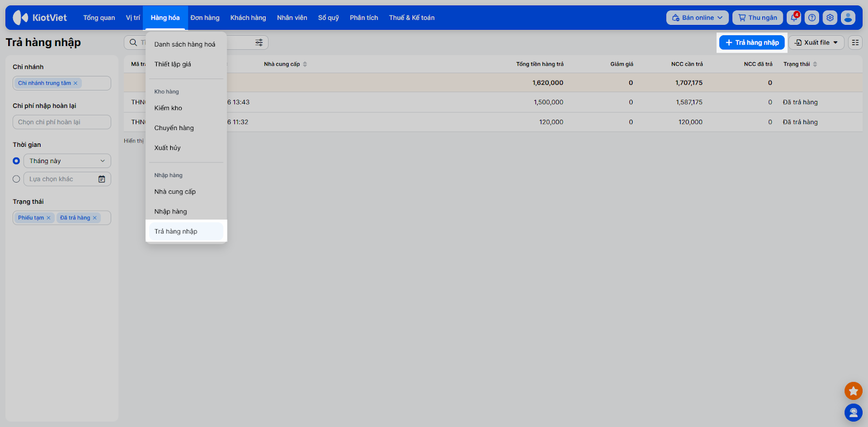Select Thiết lập giá menu item
Screen dimensions: 868x427
[186, 64]
